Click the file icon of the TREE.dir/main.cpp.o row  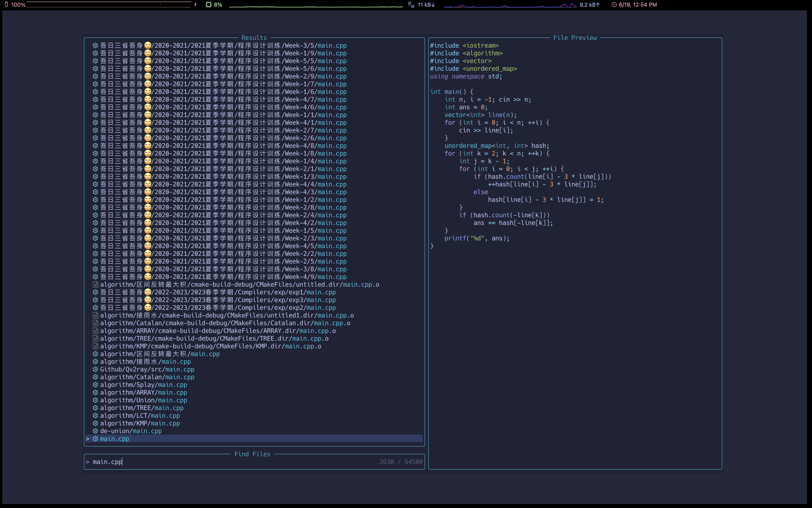95,339
